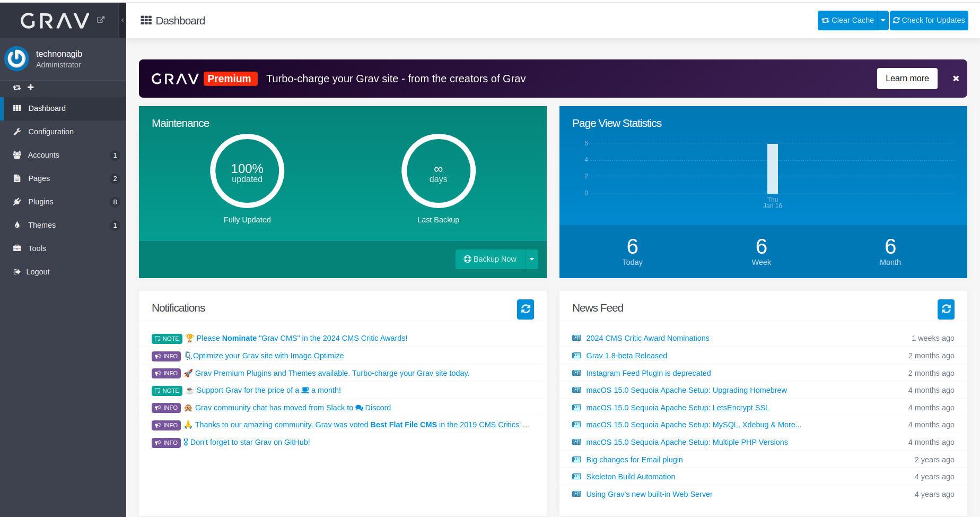Image resolution: width=980 pixels, height=517 pixels.
Task: Open Optimize your Grav site with Image Optimize
Action: (x=268, y=356)
